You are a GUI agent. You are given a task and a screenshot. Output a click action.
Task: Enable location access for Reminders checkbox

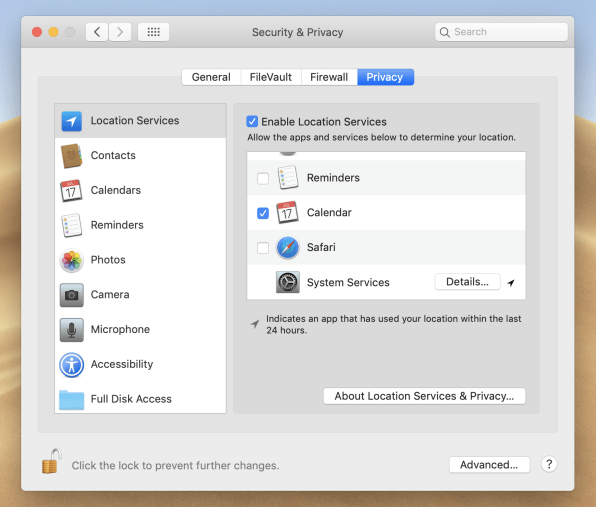(x=263, y=178)
